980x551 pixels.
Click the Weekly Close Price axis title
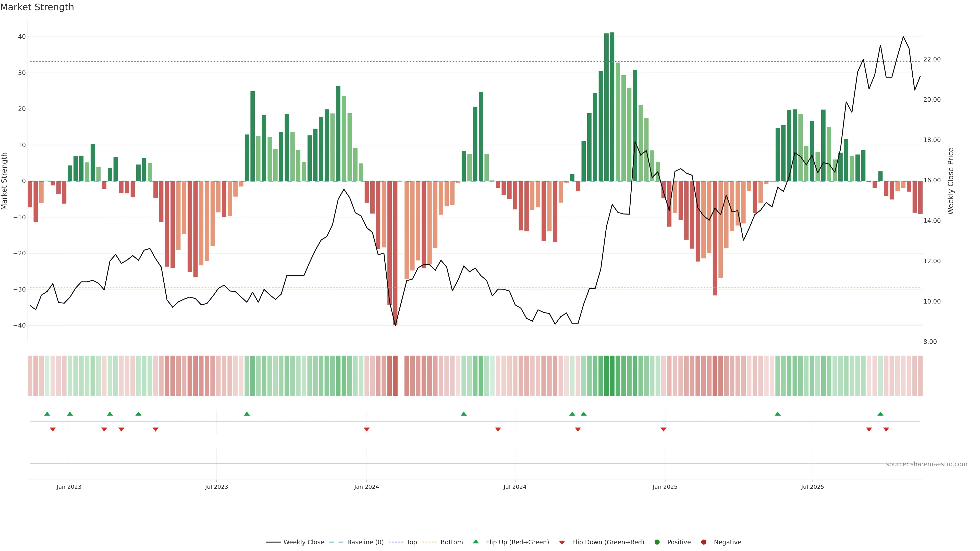click(951, 181)
